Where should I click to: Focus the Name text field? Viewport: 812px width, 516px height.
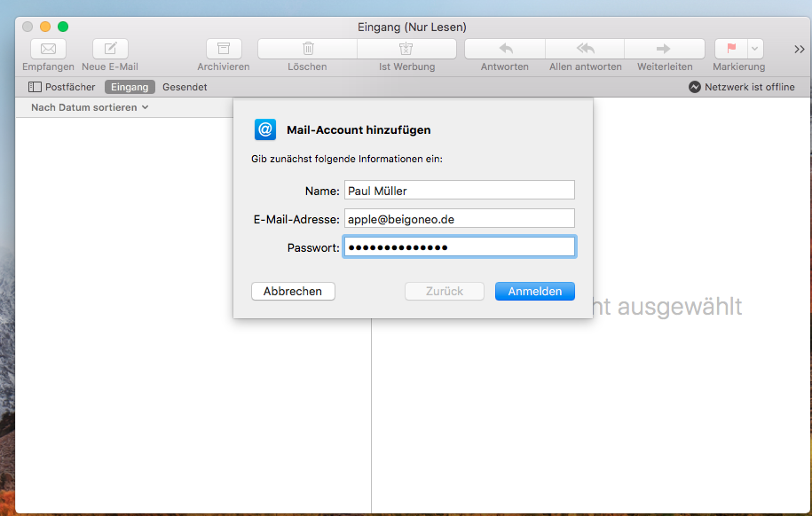point(459,190)
